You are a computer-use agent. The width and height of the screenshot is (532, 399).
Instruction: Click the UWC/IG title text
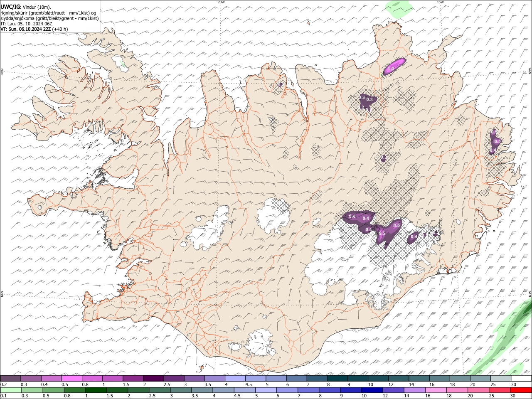[x=10, y=7]
